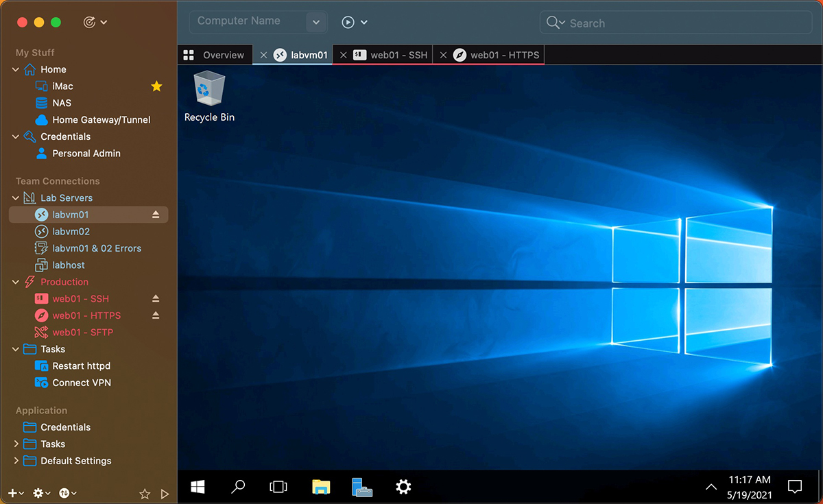Image resolution: width=823 pixels, height=504 pixels.
Task: Click the Search input field
Action: click(686, 23)
